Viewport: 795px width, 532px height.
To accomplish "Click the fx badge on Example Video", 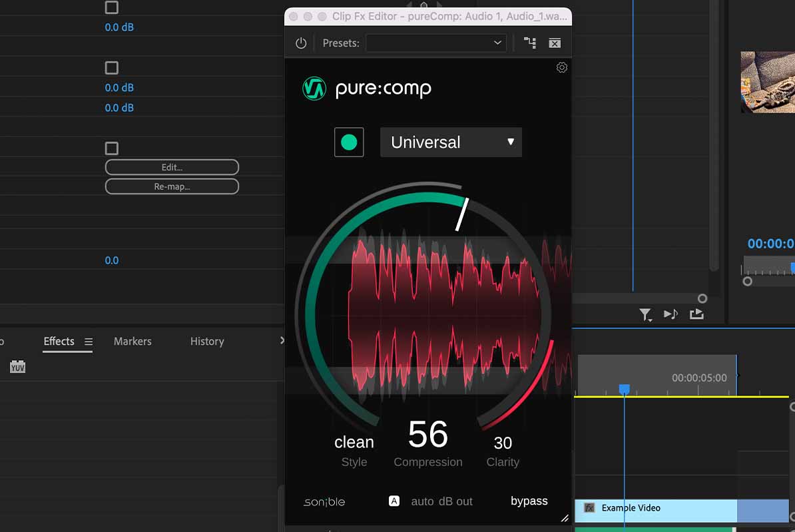I will coord(589,507).
